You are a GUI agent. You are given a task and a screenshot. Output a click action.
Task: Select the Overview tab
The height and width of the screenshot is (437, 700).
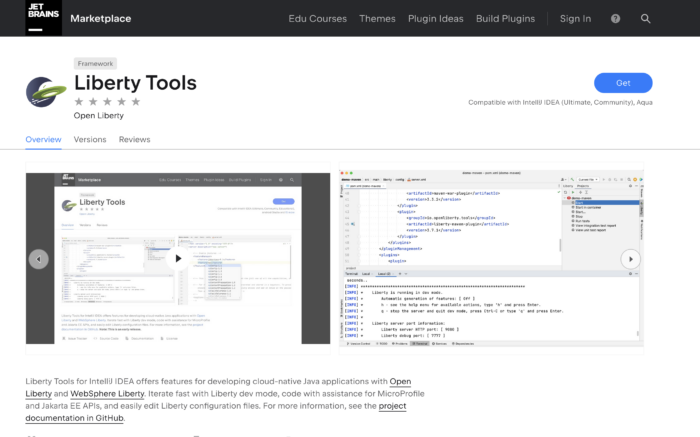(43, 140)
